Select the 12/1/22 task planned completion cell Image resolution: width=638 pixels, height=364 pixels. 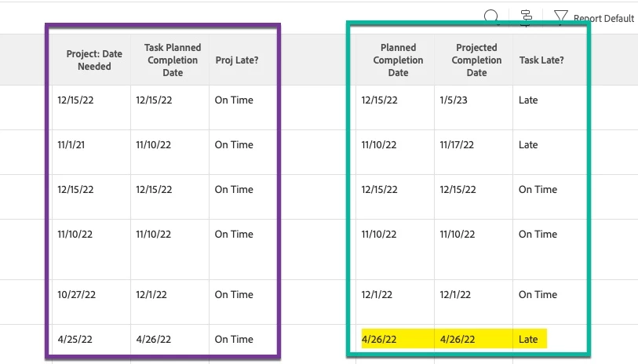point(151,294)
